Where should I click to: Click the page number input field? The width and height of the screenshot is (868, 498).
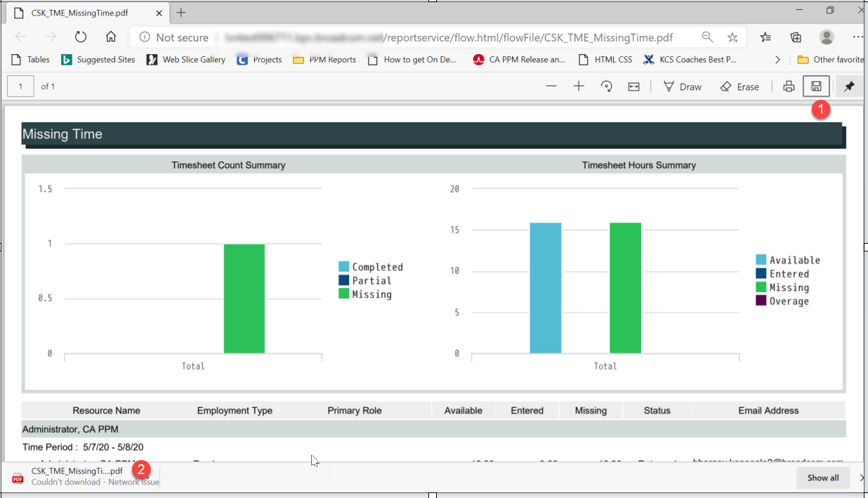pyautogui.click(x=21, y=86)
